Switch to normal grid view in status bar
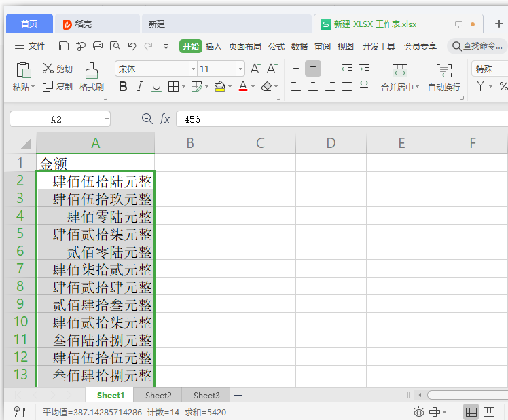 [471, 412]
